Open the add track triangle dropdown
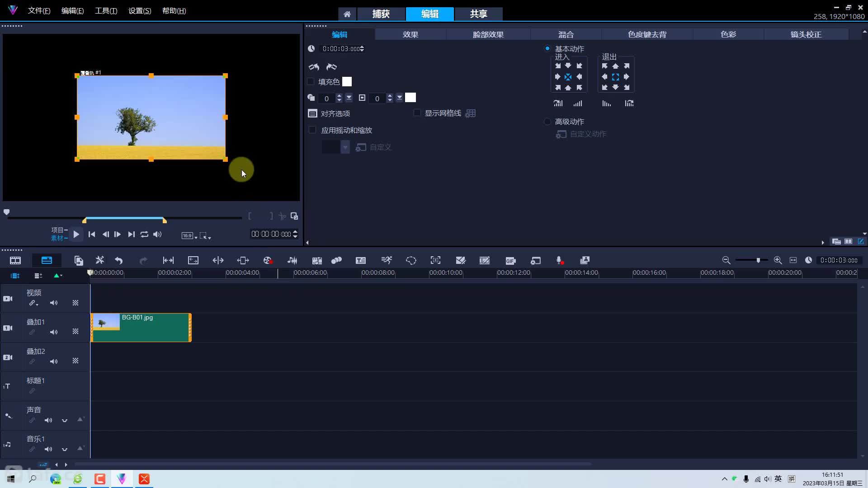This screenshot has width=868, height=488. point(58,276)
